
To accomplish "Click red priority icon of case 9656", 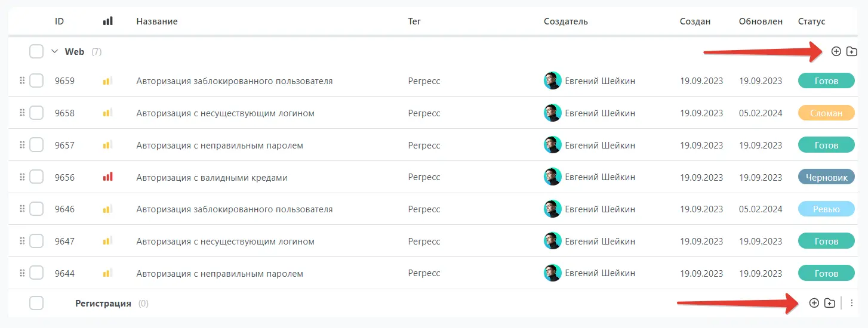I will click(x=107, y=177).
